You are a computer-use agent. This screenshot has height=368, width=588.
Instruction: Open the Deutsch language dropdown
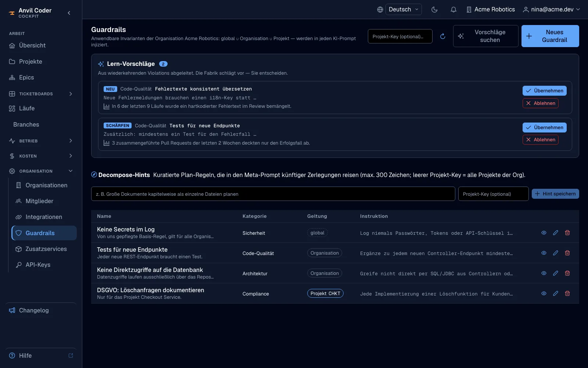pyautogui.click(x=403, y=10)
